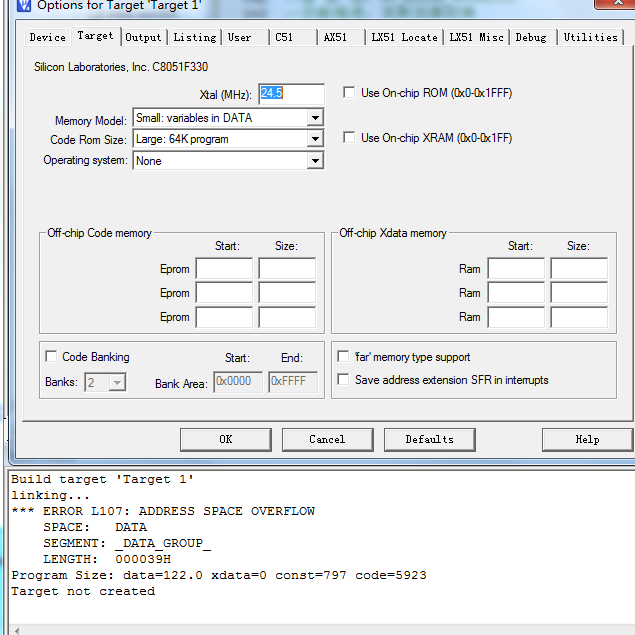Click the first Ram Size field
635x635 pixels.
point(579,268)
